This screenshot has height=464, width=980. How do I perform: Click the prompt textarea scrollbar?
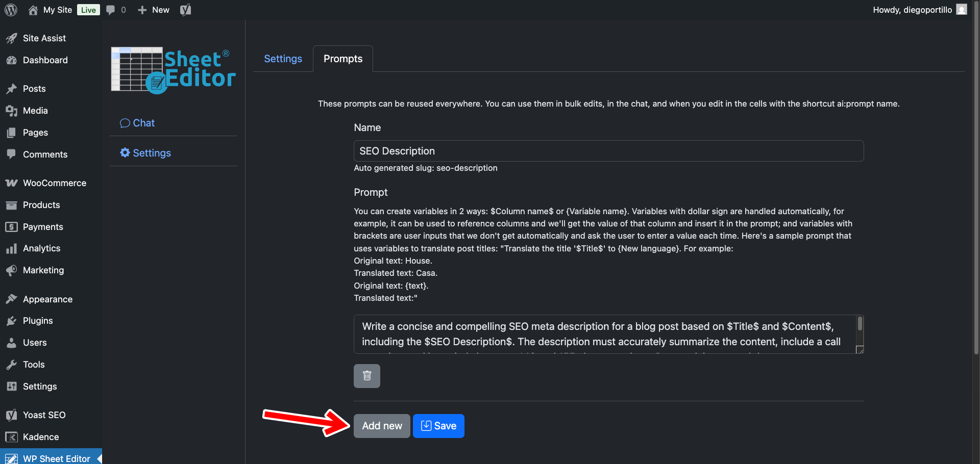tap(860, 324)
